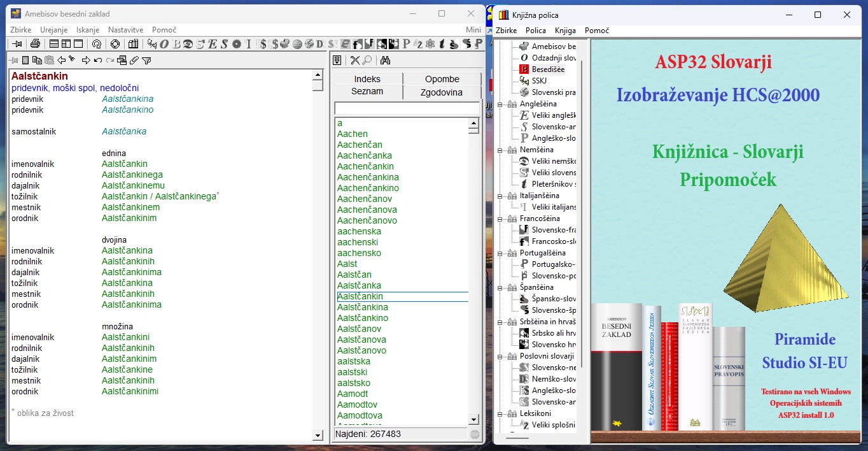
Task: Click the horizontal split layout icon
Action: (x=54, y=44)
